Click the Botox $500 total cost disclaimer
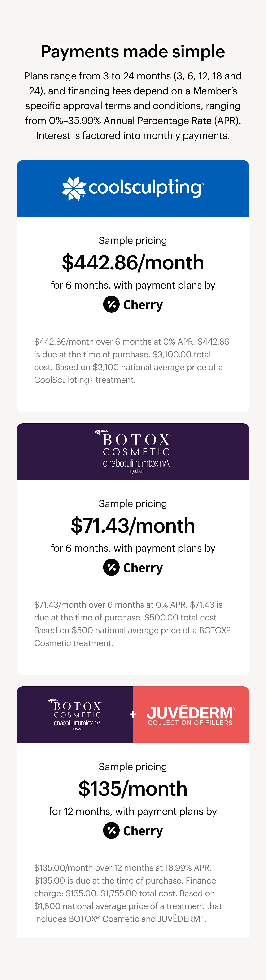266x980 pixels. (132, 624)
